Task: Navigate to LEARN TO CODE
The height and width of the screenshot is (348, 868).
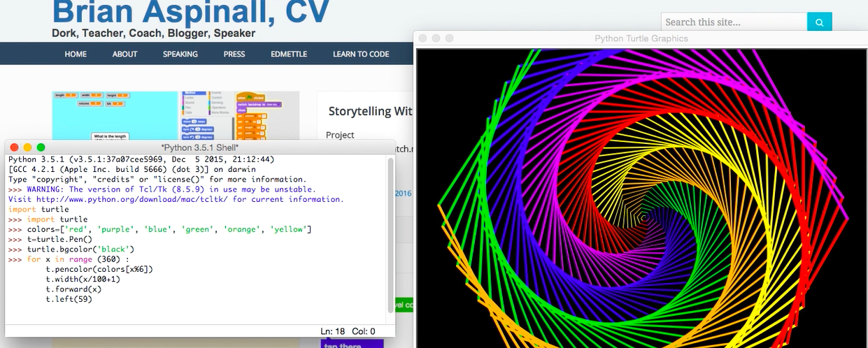Action: [x=361, y=54]
